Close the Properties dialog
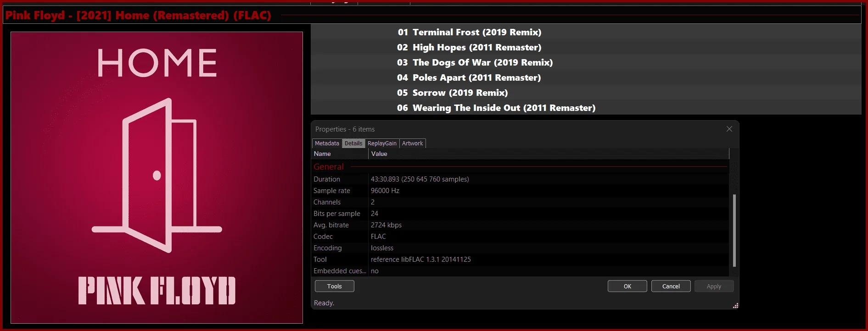Screen dimensions: 868x331 [x=729, y=129]
